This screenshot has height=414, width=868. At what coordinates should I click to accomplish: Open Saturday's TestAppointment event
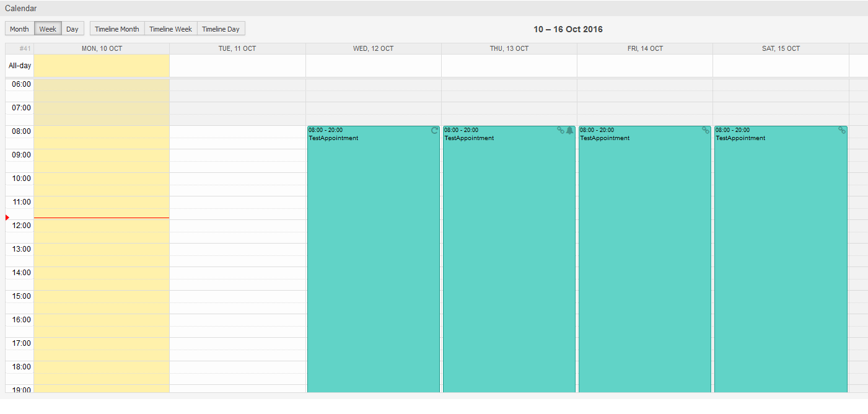[779, 248]
